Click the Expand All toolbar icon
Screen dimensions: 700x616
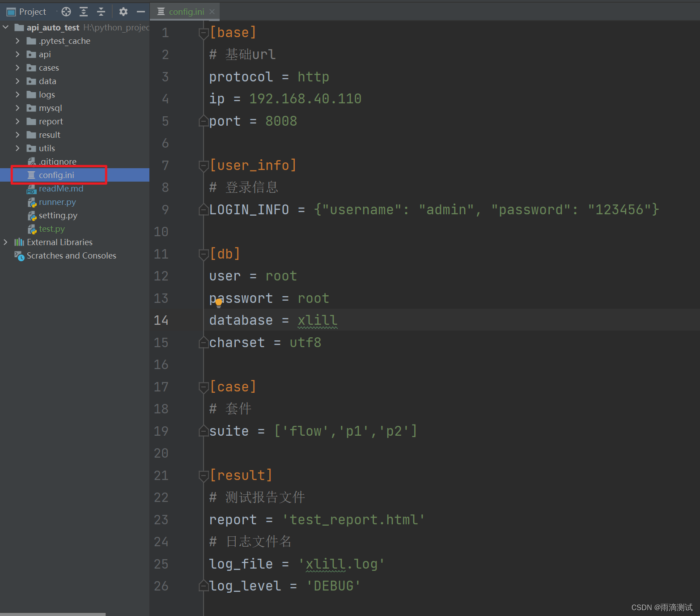pos(84,12)
